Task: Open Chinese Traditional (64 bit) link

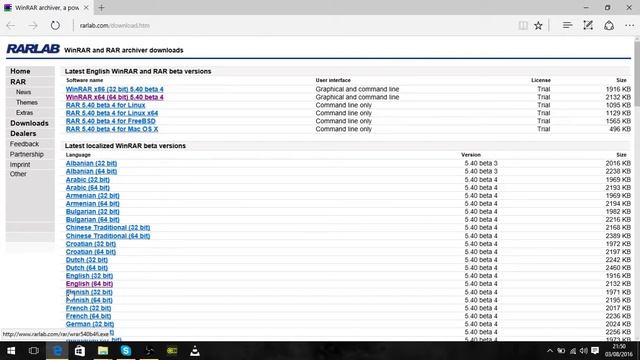Action: coord(108,236)
